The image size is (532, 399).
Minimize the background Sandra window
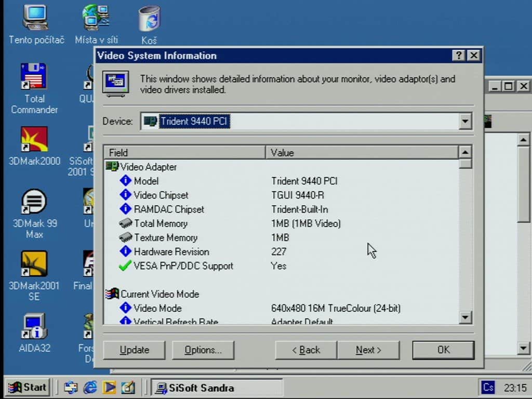495,86
